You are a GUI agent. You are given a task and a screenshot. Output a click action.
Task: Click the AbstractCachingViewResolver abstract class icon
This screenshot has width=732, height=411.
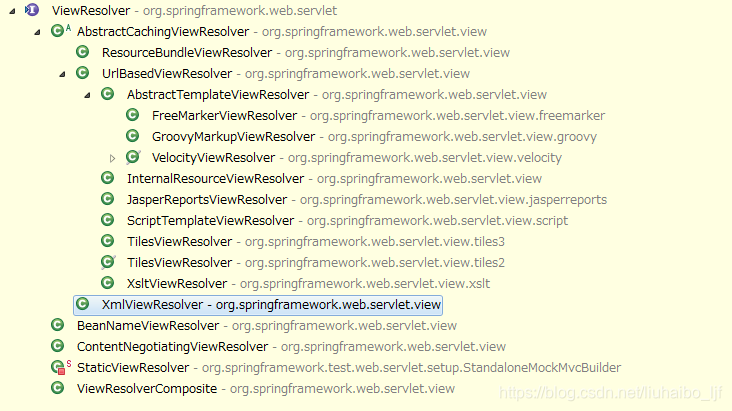point(60,31)
